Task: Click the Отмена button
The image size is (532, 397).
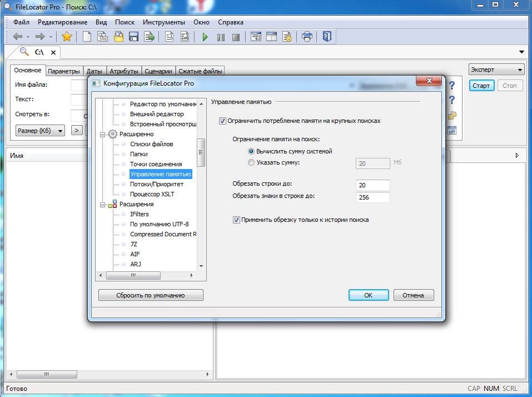Action: pyautogui.click(x=413, y=295)
